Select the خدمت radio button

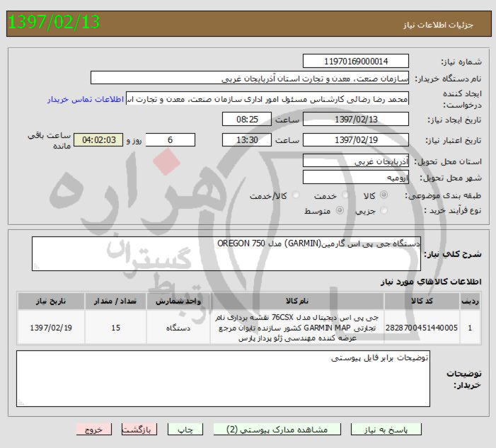click(345, 195)
